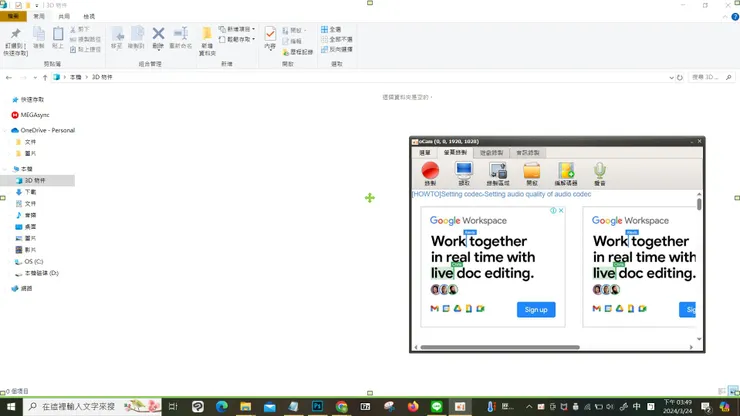
Task: Open address bar history dropdown
Action: [671, 77]
